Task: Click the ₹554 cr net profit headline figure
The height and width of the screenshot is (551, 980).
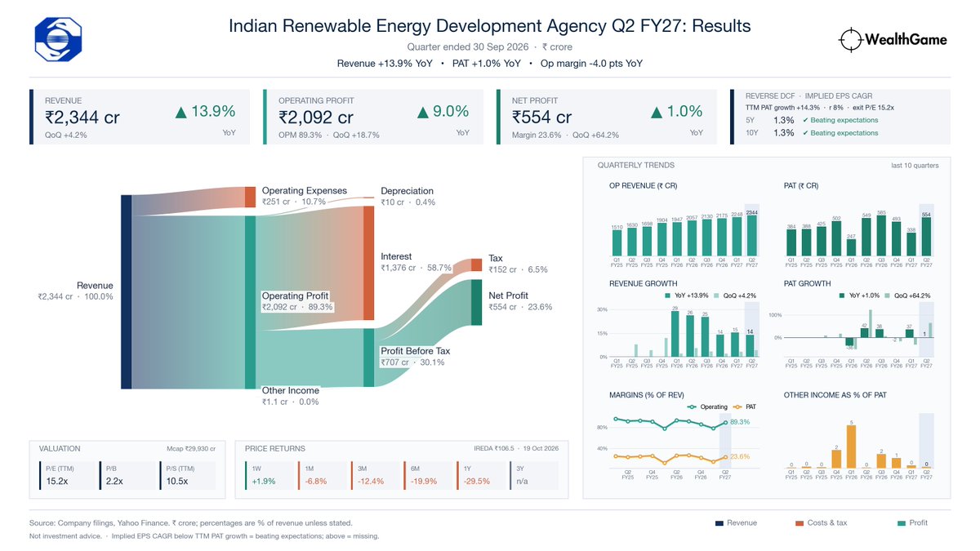Action: (x=541, y=118)
